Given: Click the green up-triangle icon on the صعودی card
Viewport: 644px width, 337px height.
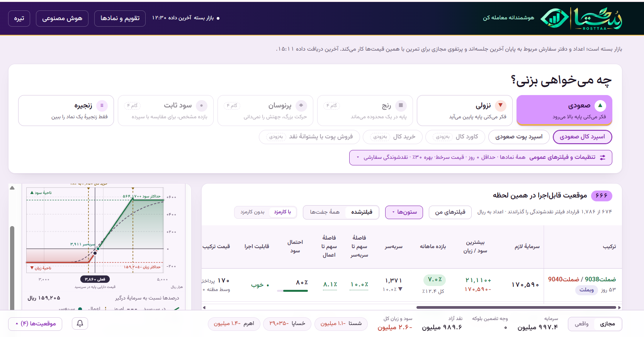Looking at the screenshot, I should point(600,106).
